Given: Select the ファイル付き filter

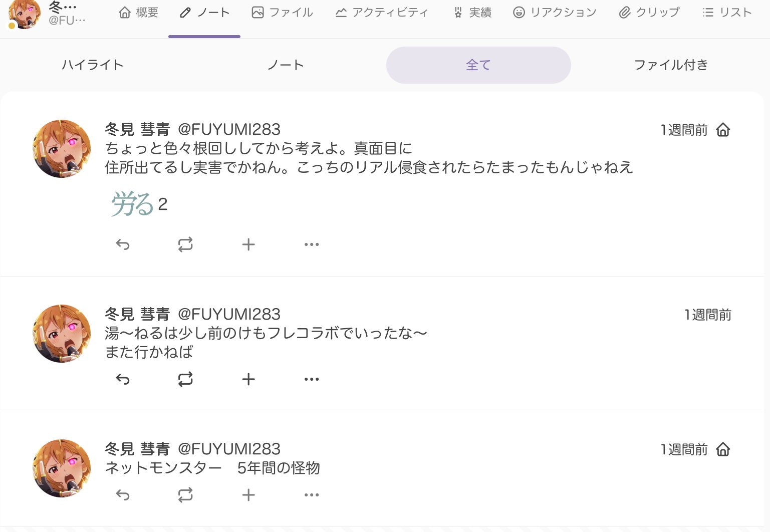Looking at the screenshot, I should (x=671, y=65).
